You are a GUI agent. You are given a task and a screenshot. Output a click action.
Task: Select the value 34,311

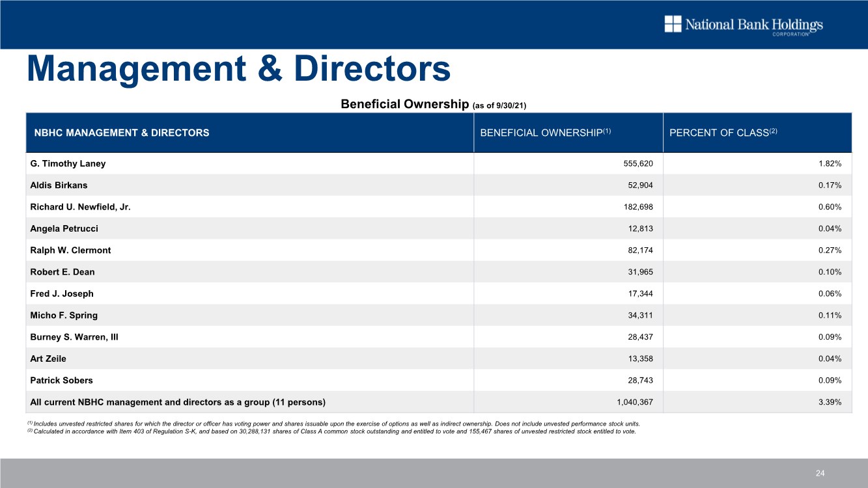pos(641,315)
